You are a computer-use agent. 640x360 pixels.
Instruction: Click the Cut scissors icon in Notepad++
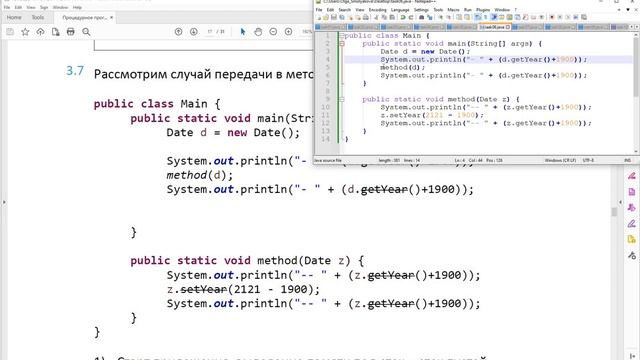coord(376,17)
